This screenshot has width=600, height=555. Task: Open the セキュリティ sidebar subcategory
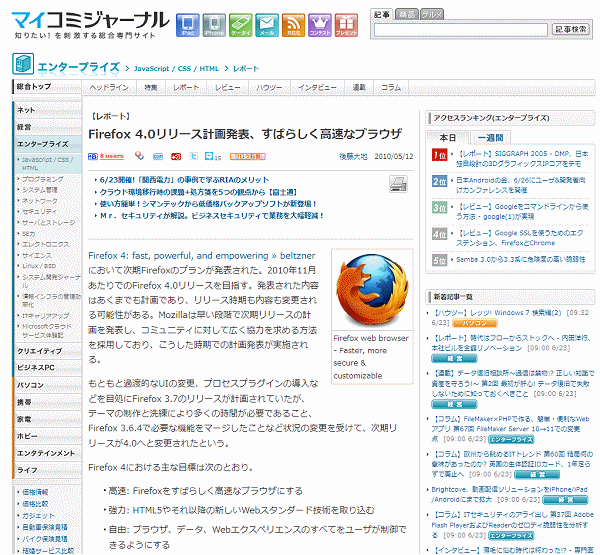(39, 212)
